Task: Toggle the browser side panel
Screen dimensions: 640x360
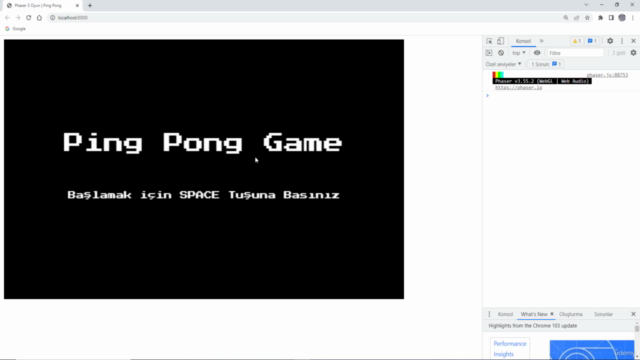Action: 611,18
